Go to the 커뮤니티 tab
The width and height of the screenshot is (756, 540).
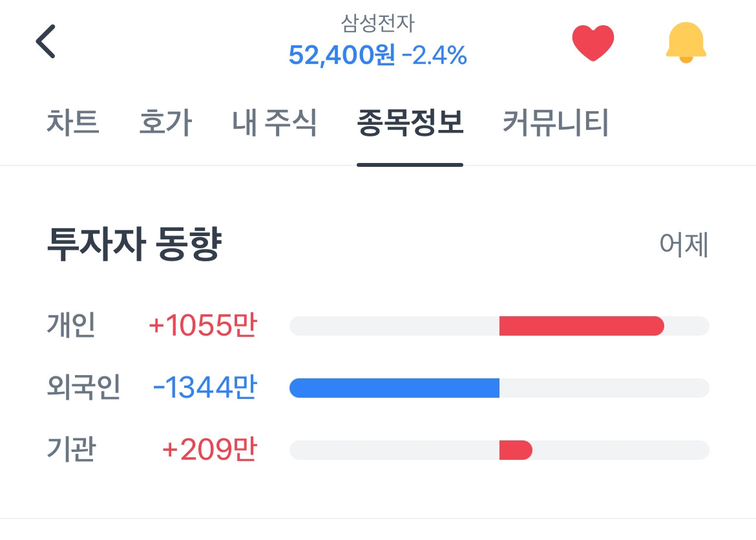click(555, 123)
